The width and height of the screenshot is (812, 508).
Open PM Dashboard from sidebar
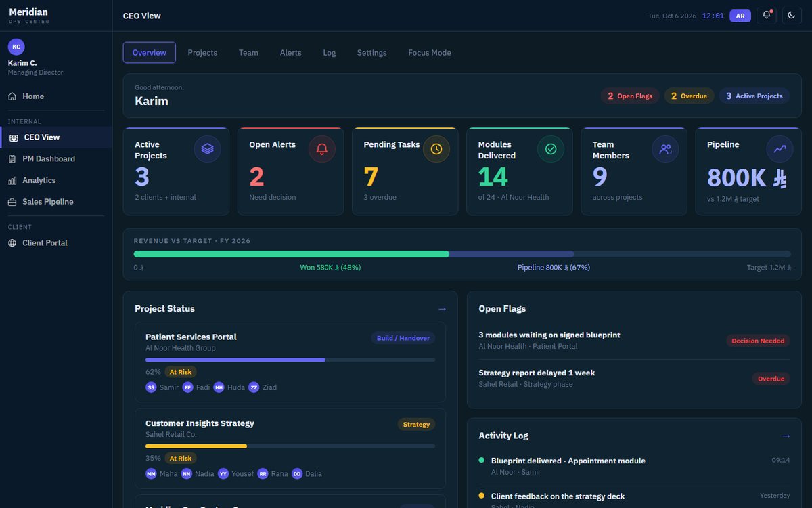(56, 158)
